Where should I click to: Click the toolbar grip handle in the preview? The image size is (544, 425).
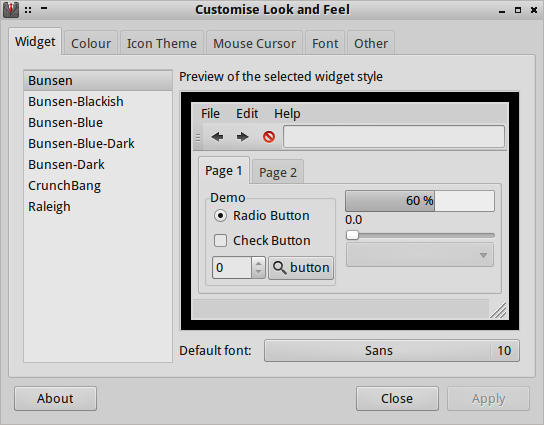click(x=198, y=138)
